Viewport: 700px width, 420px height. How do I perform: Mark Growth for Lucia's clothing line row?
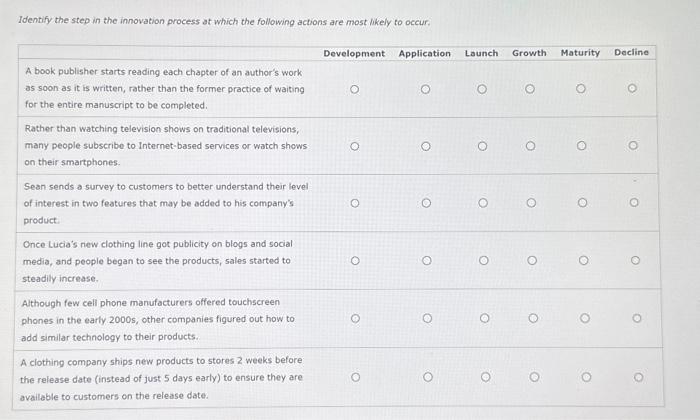pos(532,260)
